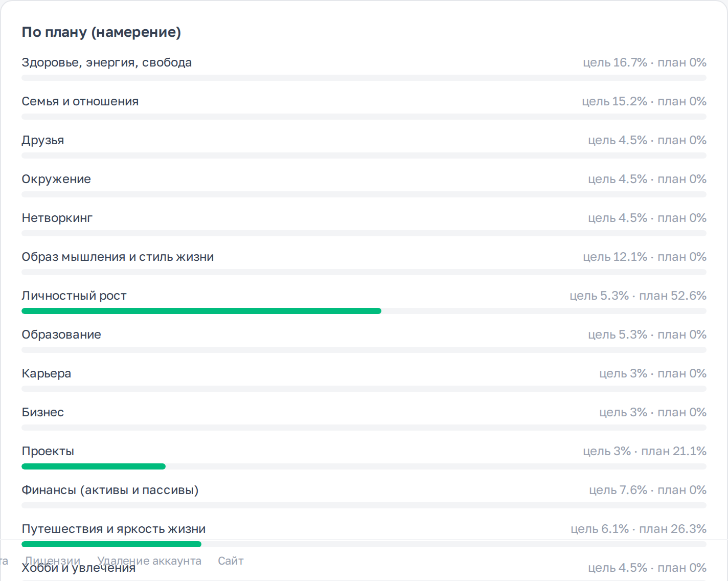Click the цель 5.3% · план 52.6% text
Image resolution: width=728 pixels, height=581 pixels.
[638, 296]
